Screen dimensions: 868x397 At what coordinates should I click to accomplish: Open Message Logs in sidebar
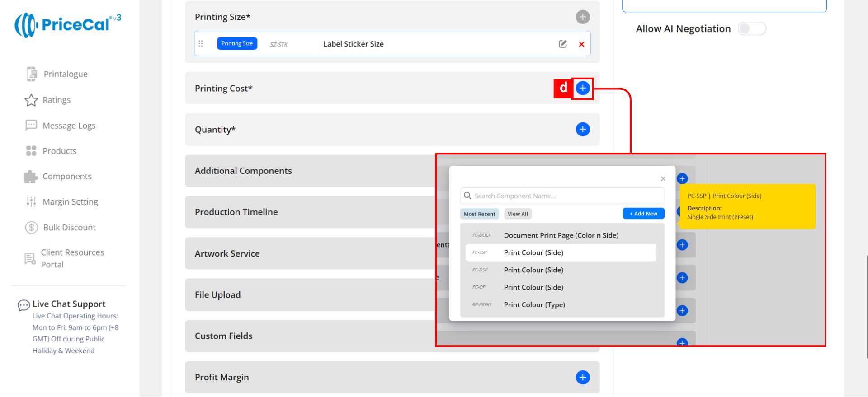(69, 126)
